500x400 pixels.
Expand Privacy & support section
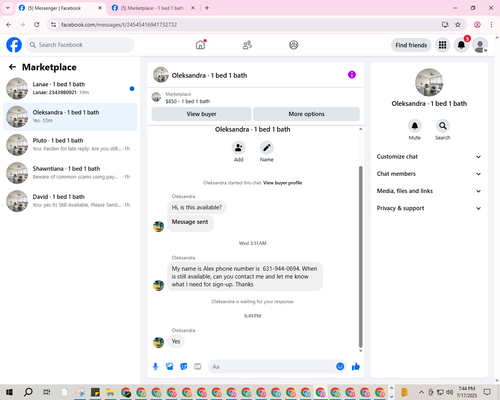click(429, 208)
